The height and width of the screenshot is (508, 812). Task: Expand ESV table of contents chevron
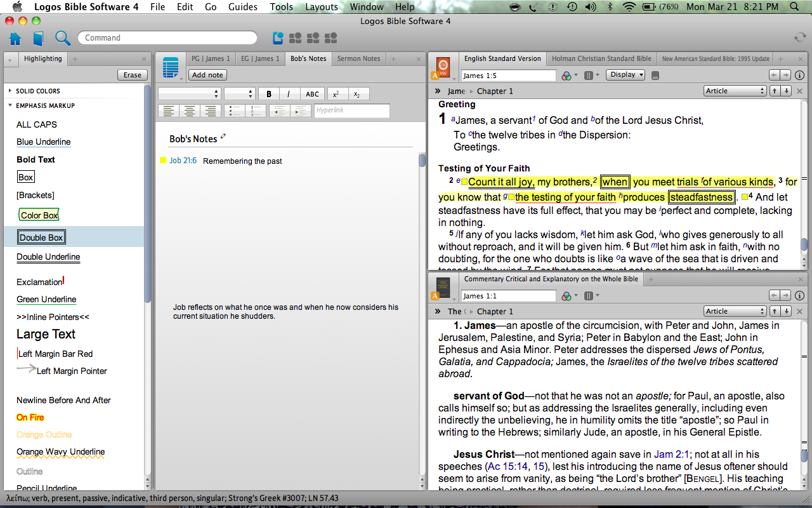click(438, 91)
